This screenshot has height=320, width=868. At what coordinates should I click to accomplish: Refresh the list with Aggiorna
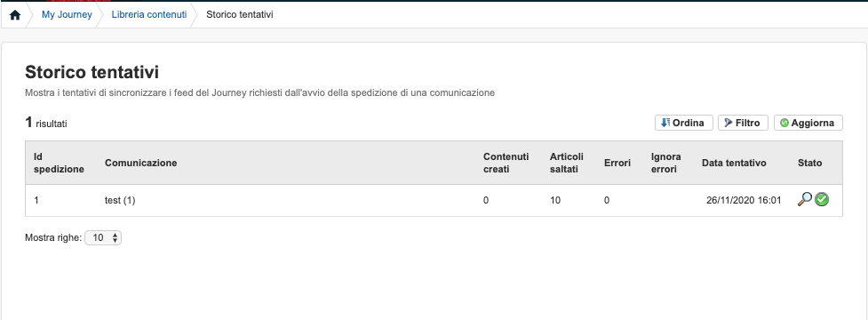[x=808, y=123]
